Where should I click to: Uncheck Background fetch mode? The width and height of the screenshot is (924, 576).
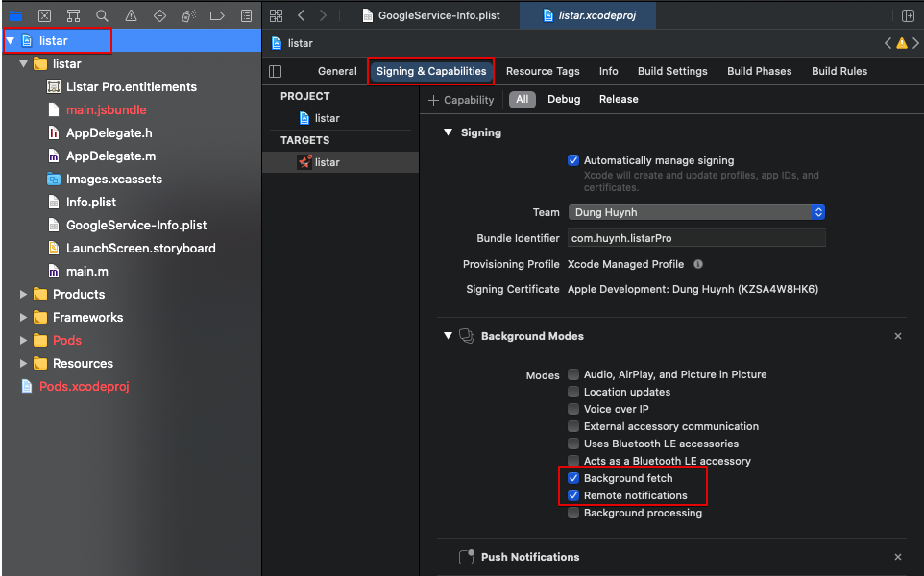pyautogui.click(x=572, y=478)
